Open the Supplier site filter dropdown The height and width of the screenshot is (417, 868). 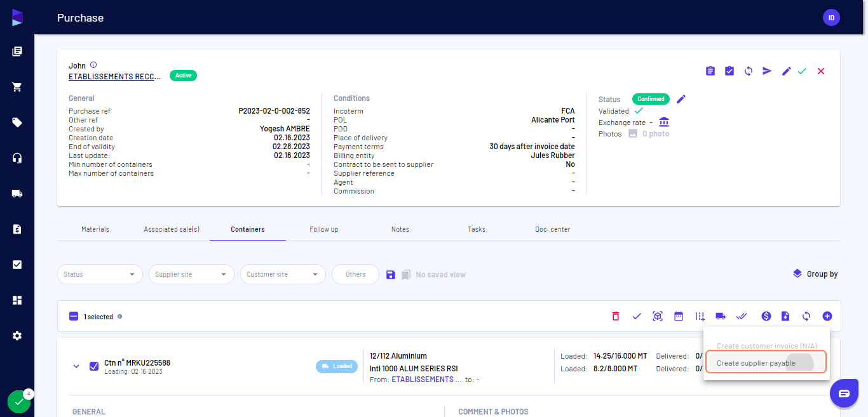pos(191,274)
